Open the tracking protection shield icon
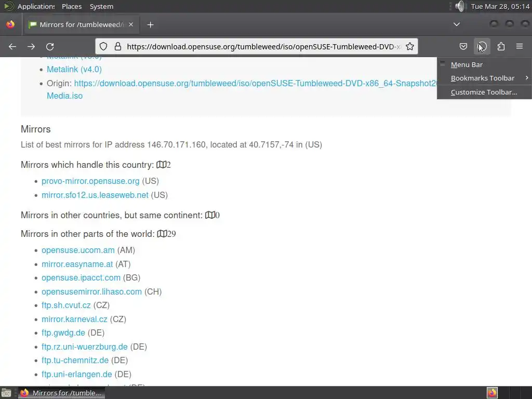Screen dimensions: 532x399 (103, 46)
